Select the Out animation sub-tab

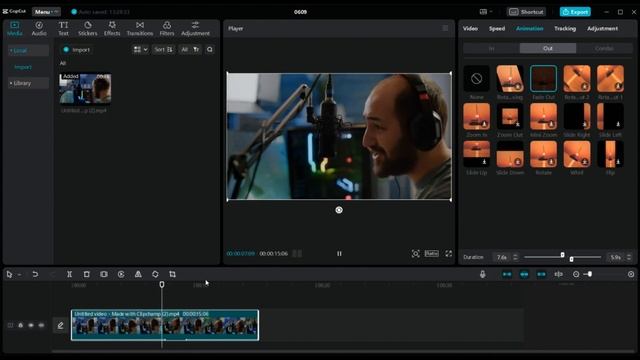548,49
